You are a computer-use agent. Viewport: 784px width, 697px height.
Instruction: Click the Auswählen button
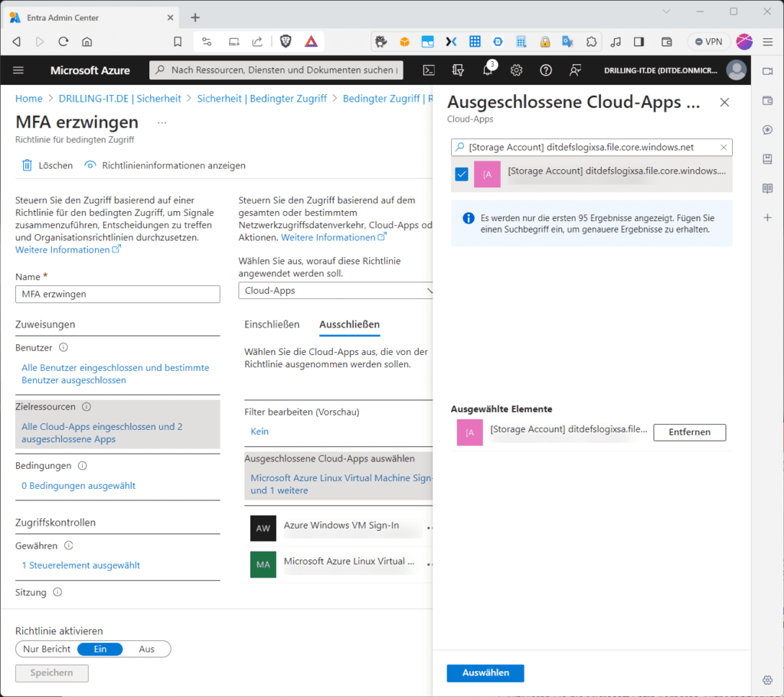tap(485, 673)
